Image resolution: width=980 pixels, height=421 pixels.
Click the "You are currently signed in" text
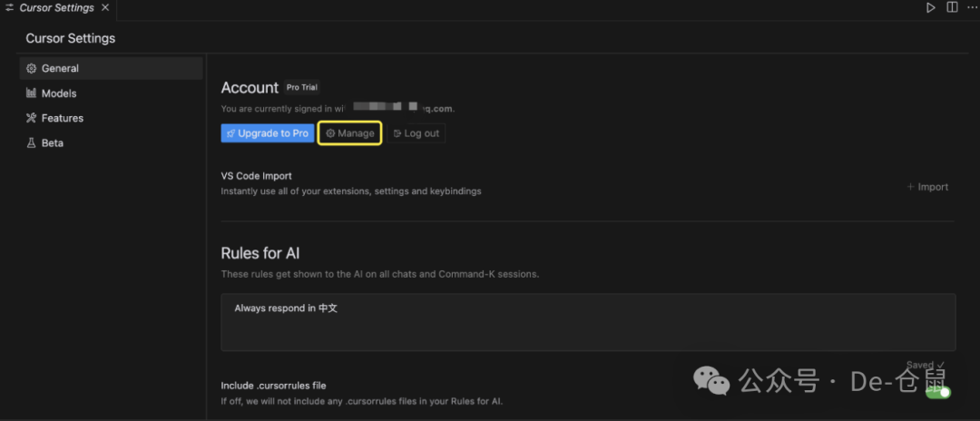coord(338,109)
